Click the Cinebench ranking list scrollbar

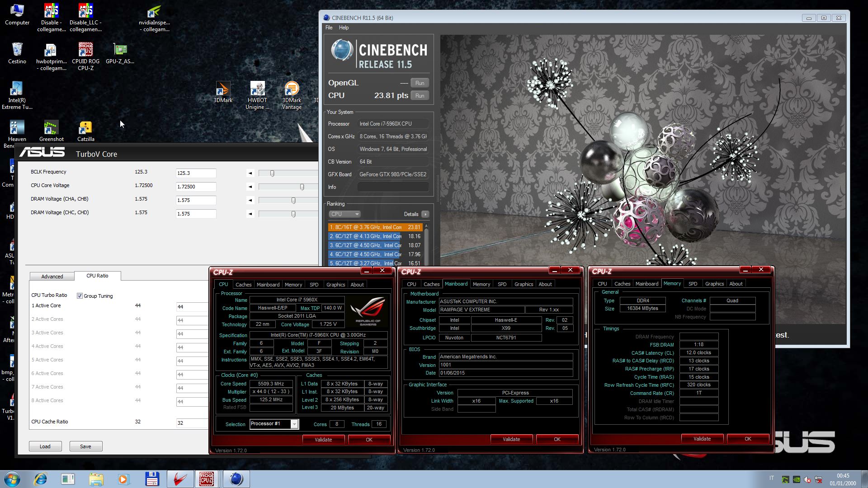click(426, 244)
